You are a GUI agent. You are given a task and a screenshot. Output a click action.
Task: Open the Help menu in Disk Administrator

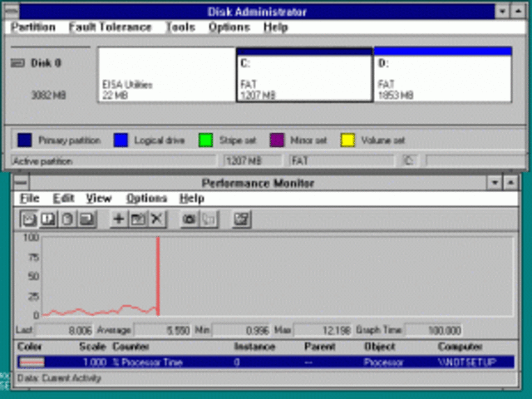point(275,27)
